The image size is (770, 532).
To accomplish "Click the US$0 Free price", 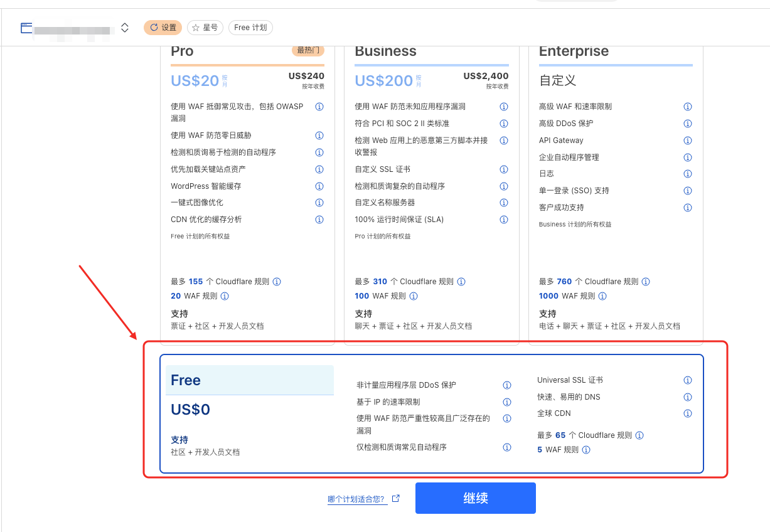I will click(190, 410).
